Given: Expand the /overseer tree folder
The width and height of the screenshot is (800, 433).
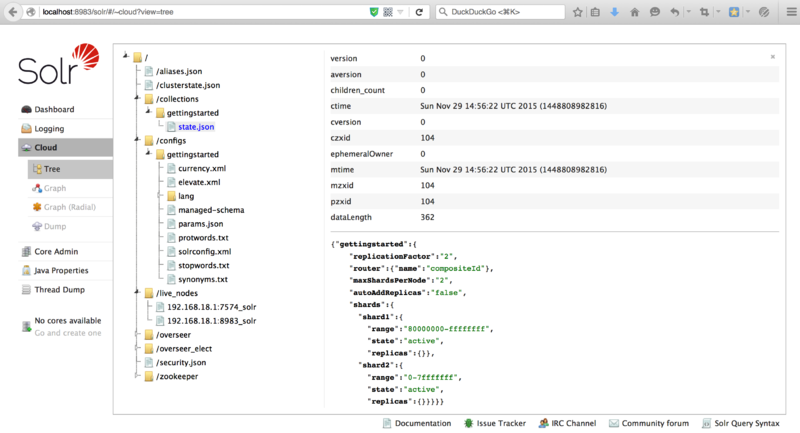Looking at the screenshot, I should pyautogui.click(x=137, y=335).
